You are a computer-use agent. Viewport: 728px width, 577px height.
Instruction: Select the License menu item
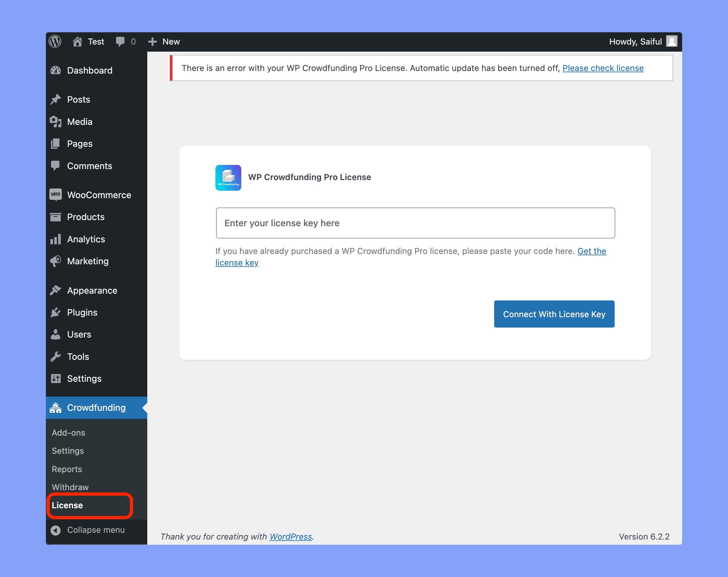[67, 505]
